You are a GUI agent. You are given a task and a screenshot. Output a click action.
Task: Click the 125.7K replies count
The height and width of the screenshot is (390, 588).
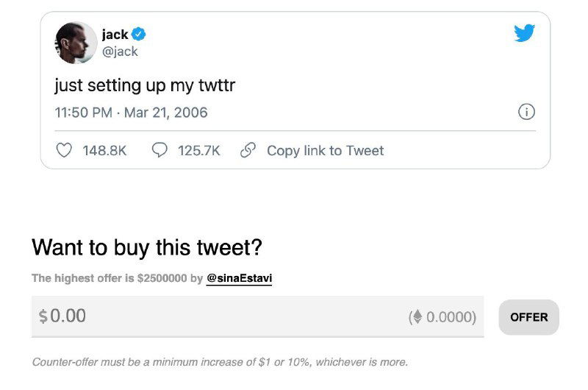(x=198, y=151)
